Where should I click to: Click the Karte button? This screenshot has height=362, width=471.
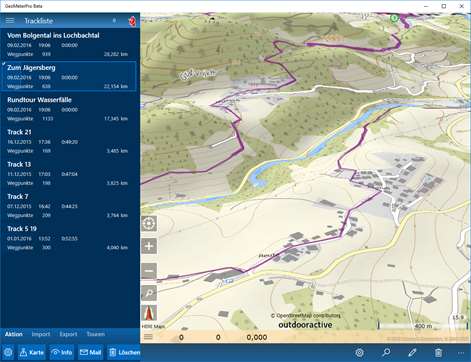click(x=32, y=353)
